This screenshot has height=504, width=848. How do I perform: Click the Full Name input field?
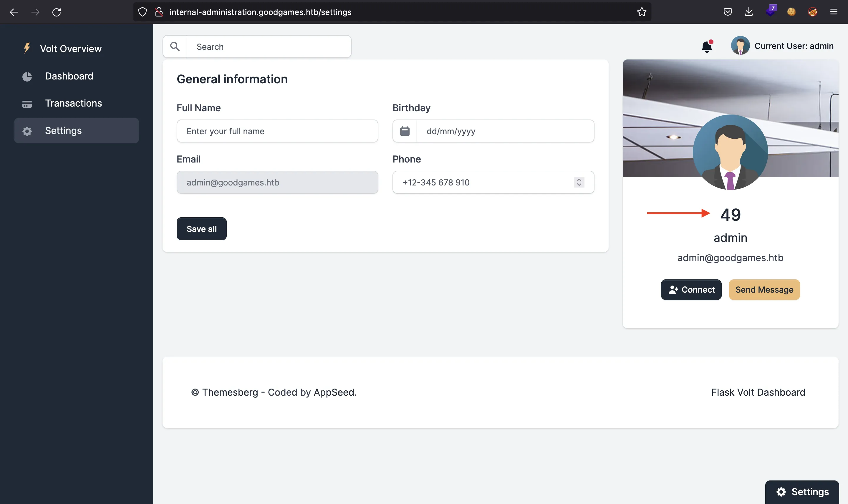(x=277, y=131)
